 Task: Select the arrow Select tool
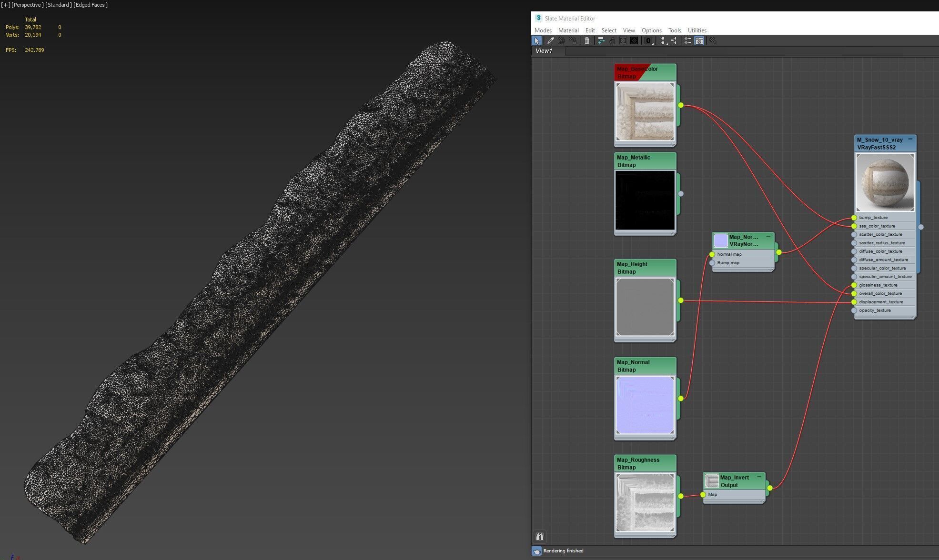pyautogui.click(x=537, y=41)
